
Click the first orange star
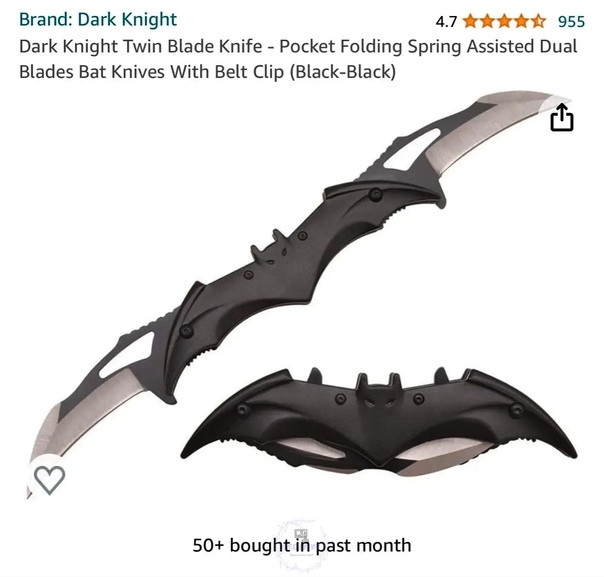471,21
